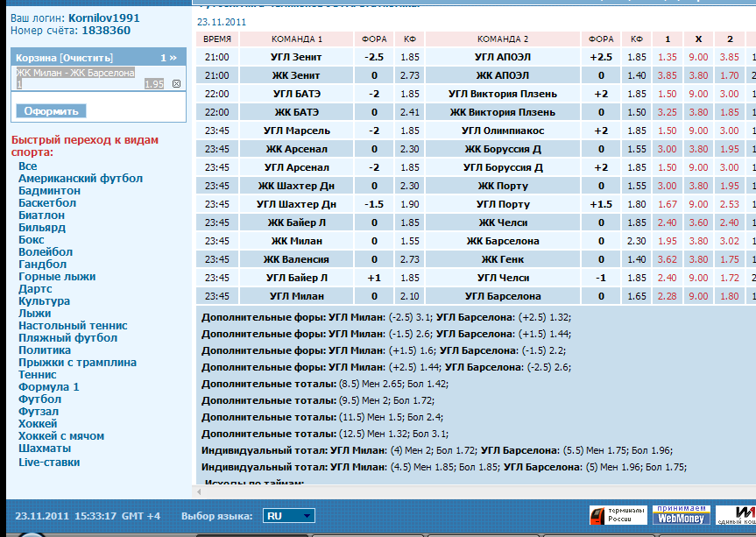The image size is (756, 537).
Task: Select 1.95 odds for ЖК Милан win
Action: tap(668, 241)
